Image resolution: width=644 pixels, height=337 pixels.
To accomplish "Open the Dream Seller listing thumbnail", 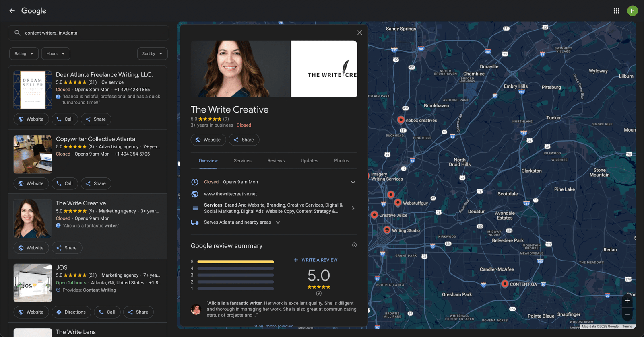I will [33, 90].
